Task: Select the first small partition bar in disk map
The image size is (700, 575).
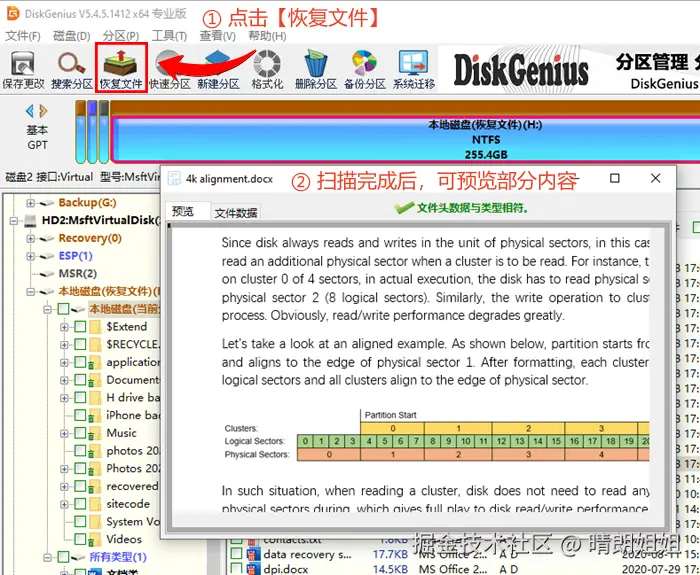Action: tap(80, 132)
